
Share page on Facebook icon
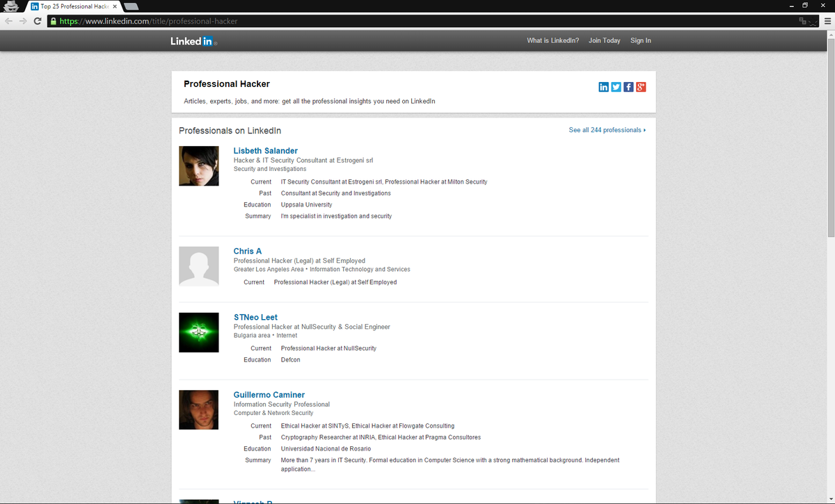pos(628,87)
